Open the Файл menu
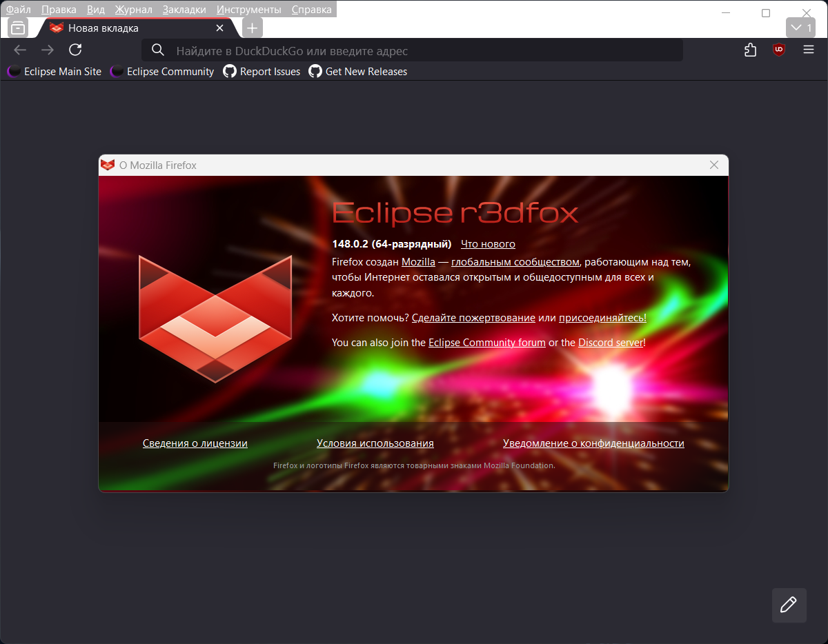This screenshot has width=828, height=644. (19, 10)
